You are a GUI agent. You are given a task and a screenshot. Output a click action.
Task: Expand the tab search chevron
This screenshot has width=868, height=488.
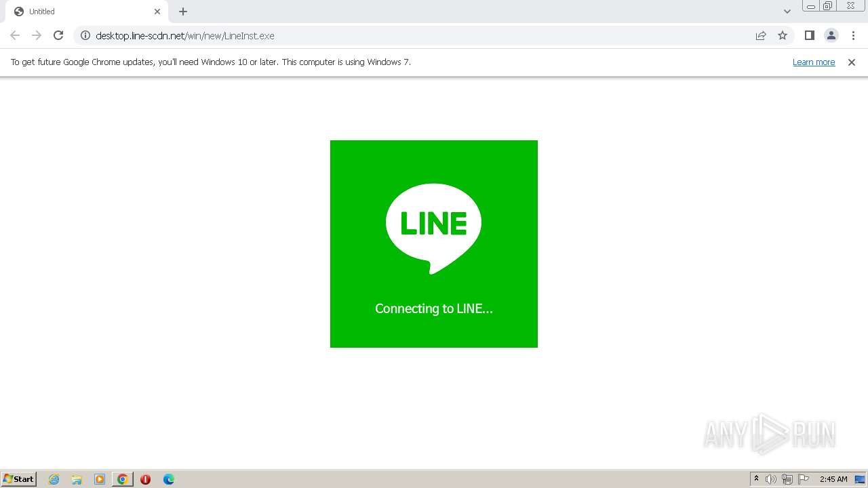(787, 12)
